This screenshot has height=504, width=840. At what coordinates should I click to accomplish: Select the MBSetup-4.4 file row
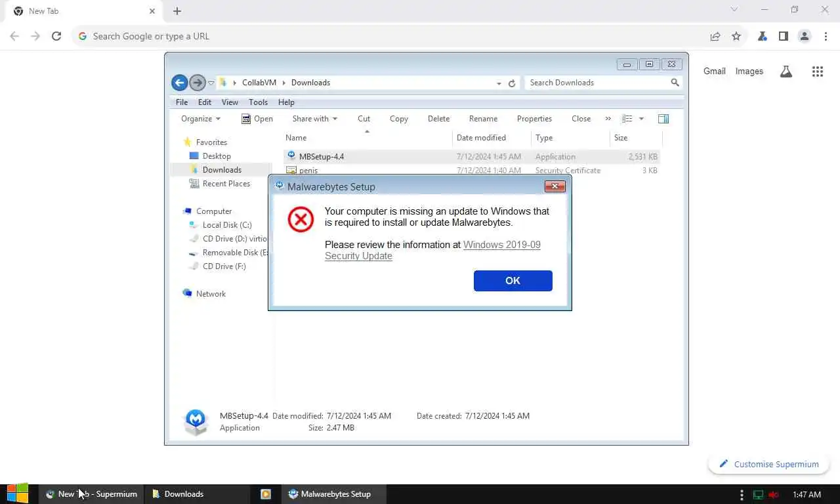pos(471,157)
